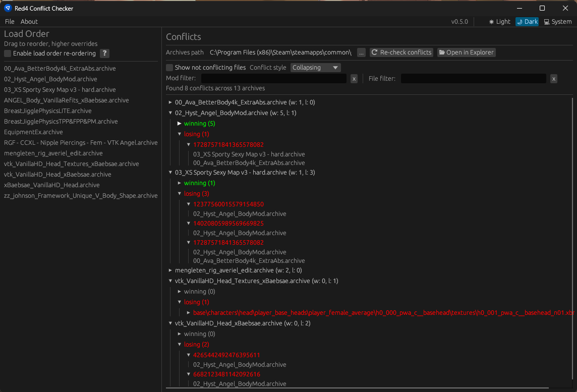Screen dimensions: 577x392
Task: Switch to Light theme
Action: [499, 22]
